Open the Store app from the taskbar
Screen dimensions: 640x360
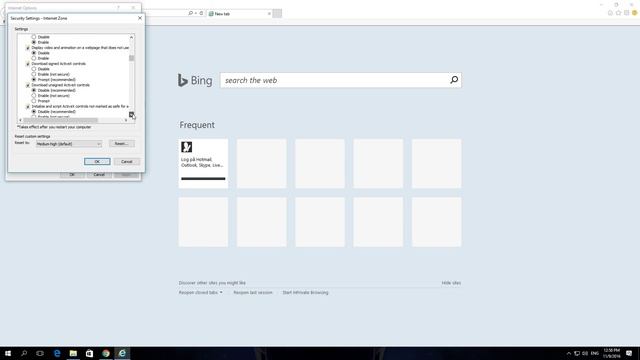click(x=89, y=353)
